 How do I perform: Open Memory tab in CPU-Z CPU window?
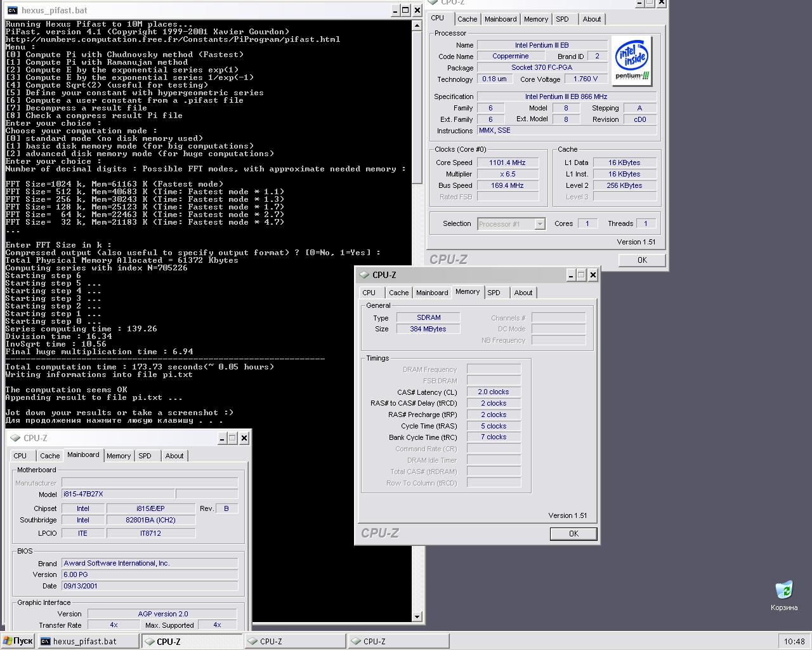tap(536, 19)
